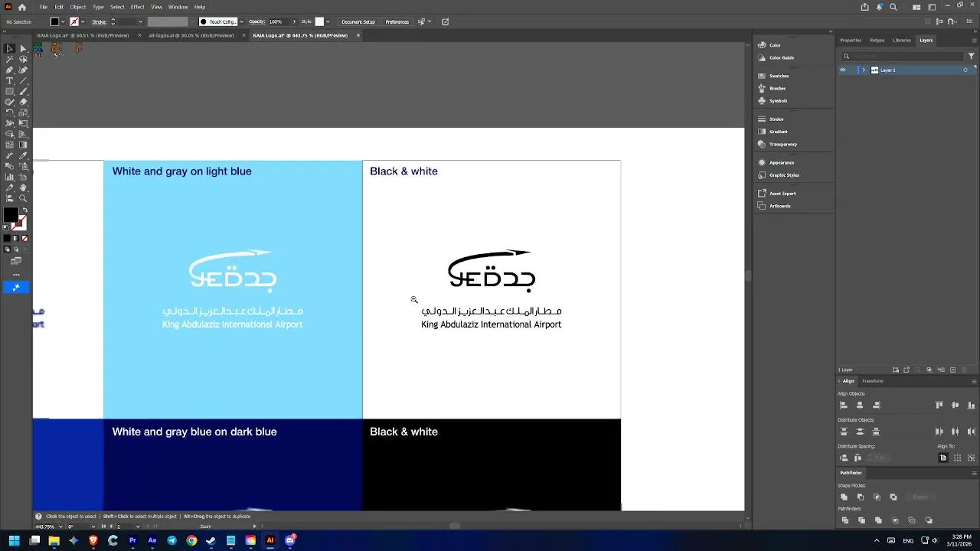Open the Object menu
Viewport: 980px width, 551px height.
pos(78,7)
